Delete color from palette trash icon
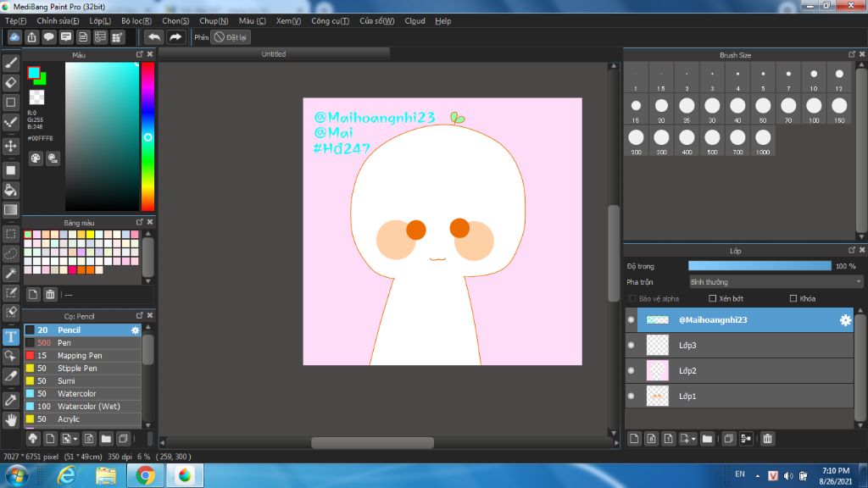868x488 pixels. 50,294
